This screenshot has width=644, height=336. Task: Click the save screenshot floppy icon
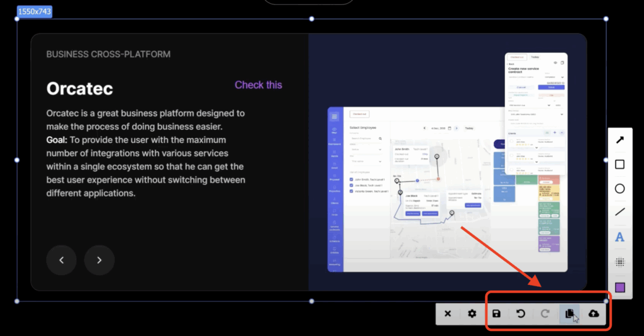pyautogui.click(x=496, y=313)
